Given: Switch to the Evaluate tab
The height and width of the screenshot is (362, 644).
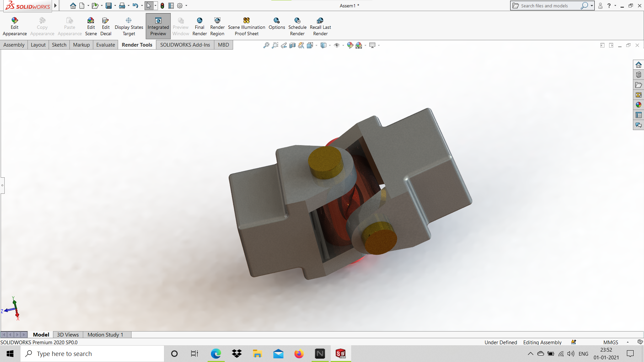Looking at the screenshot, I should (105, 45).
